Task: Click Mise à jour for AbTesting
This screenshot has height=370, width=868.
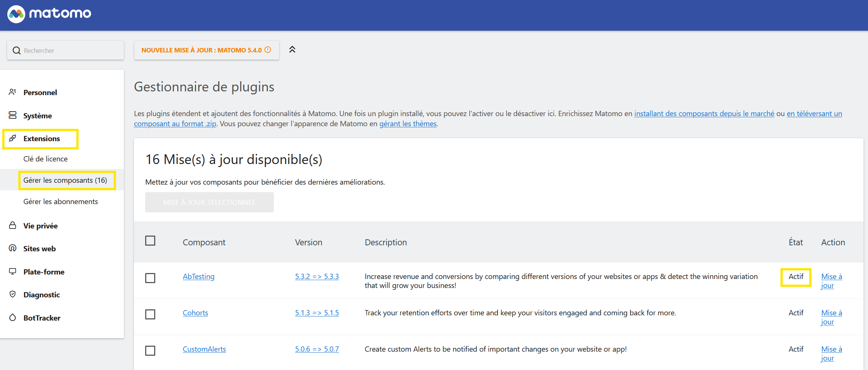Action: tap(831, 281)
